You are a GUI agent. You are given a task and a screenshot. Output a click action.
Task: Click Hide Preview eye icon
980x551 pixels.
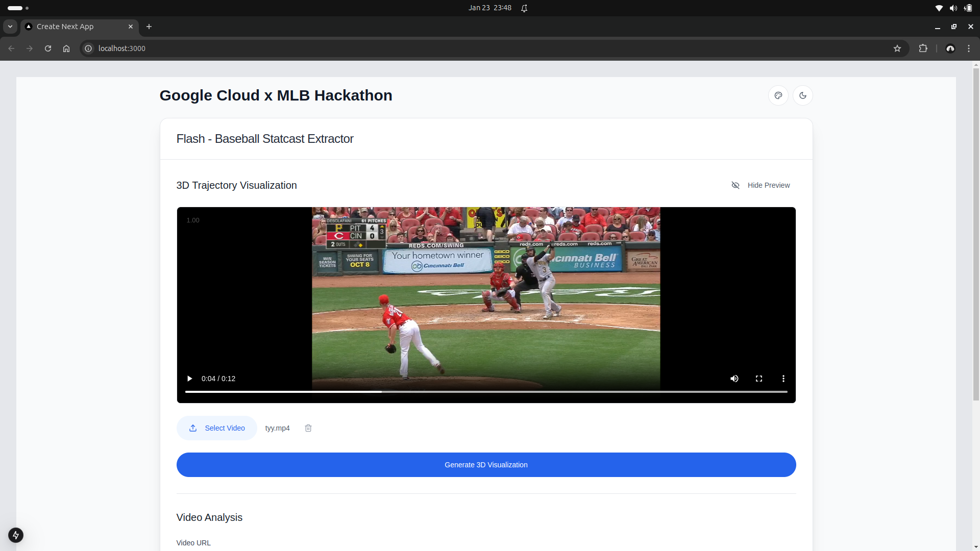coord(736,185)
